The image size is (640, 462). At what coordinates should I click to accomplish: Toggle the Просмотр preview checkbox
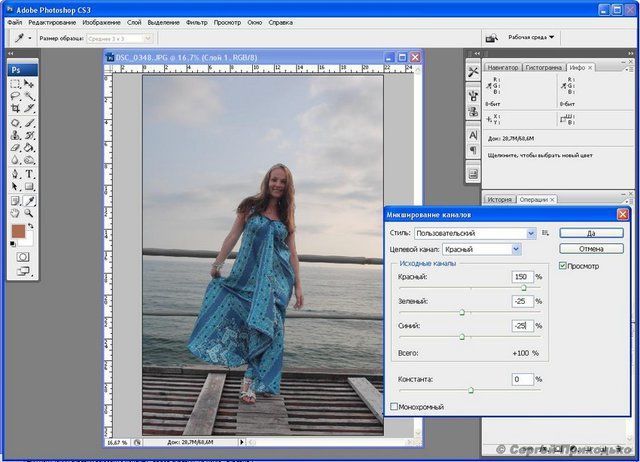tap(563, 265)
